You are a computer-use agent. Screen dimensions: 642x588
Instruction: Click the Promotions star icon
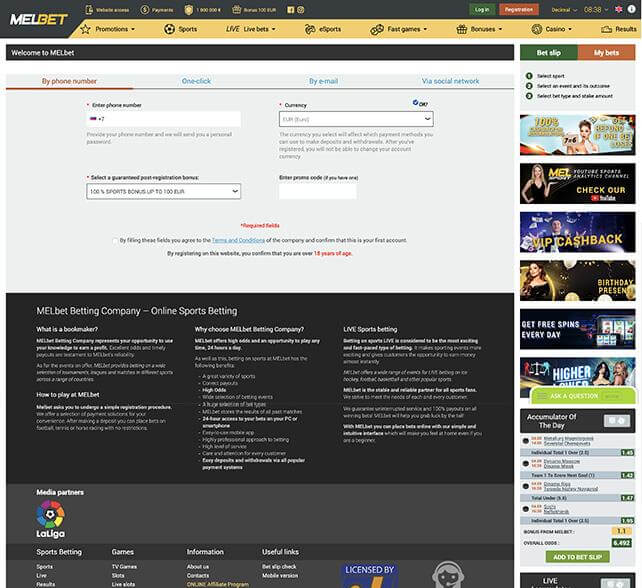pos(85,29)
